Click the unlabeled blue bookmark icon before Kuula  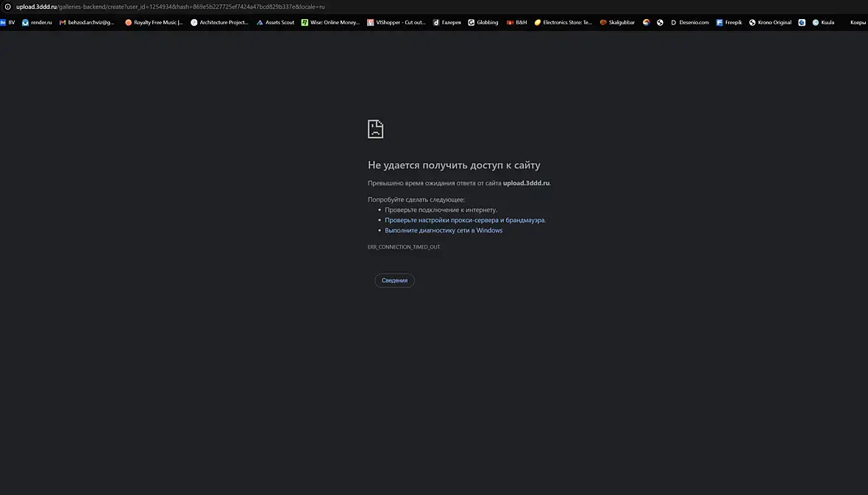point(802,23)
